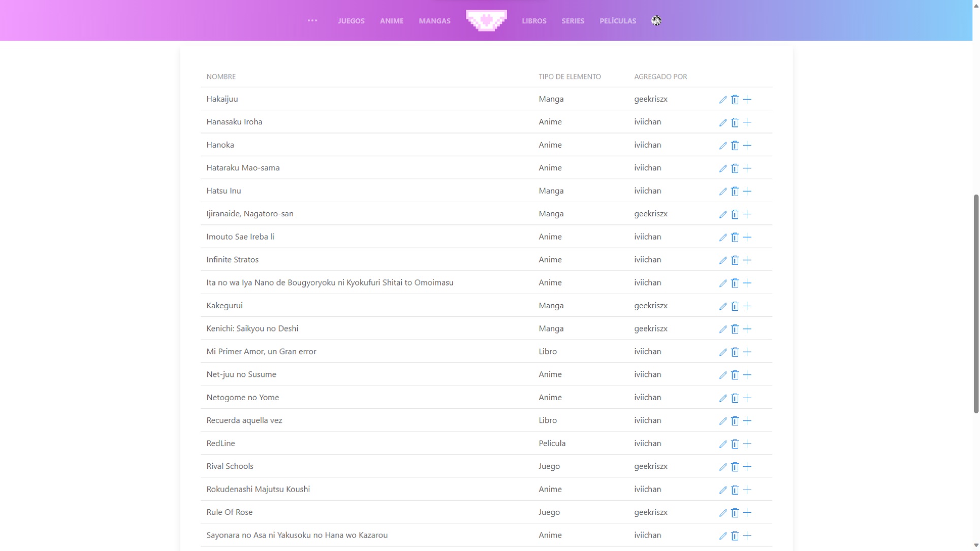Click the SERIES navigation link

573,21
